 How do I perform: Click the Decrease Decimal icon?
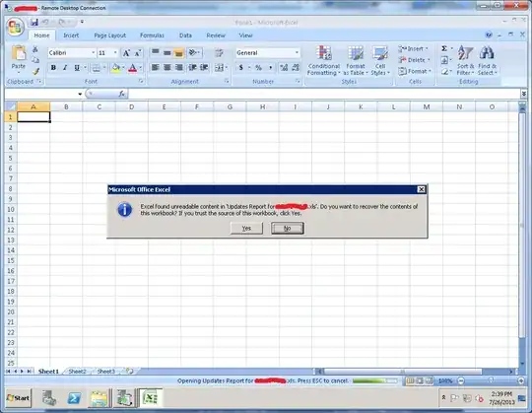pyautogui.click(x=296, y=68)
